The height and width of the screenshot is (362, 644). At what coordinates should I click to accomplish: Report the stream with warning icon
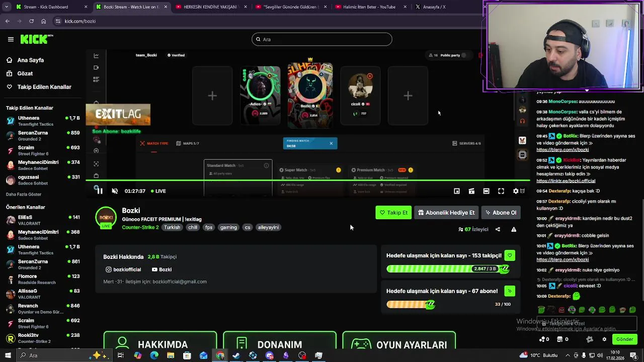click(x=514, y=229)
